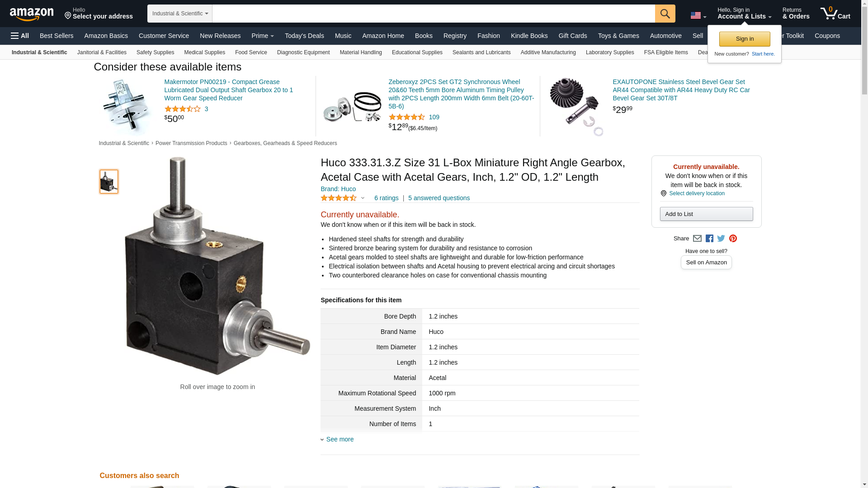The height and width of the screenshot is (488, 868).
Task: Click the yellow Sign in button
Action: point(745,39)
